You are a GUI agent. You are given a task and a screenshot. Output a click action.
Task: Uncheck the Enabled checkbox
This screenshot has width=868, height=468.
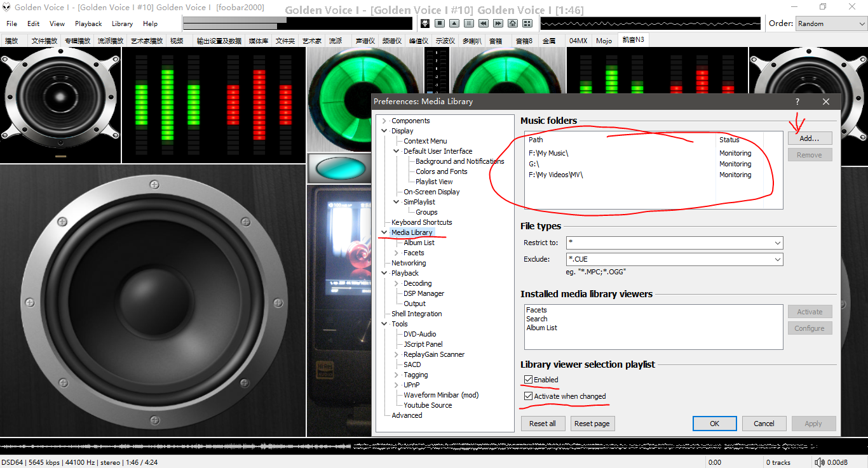[x=528, y=380]
